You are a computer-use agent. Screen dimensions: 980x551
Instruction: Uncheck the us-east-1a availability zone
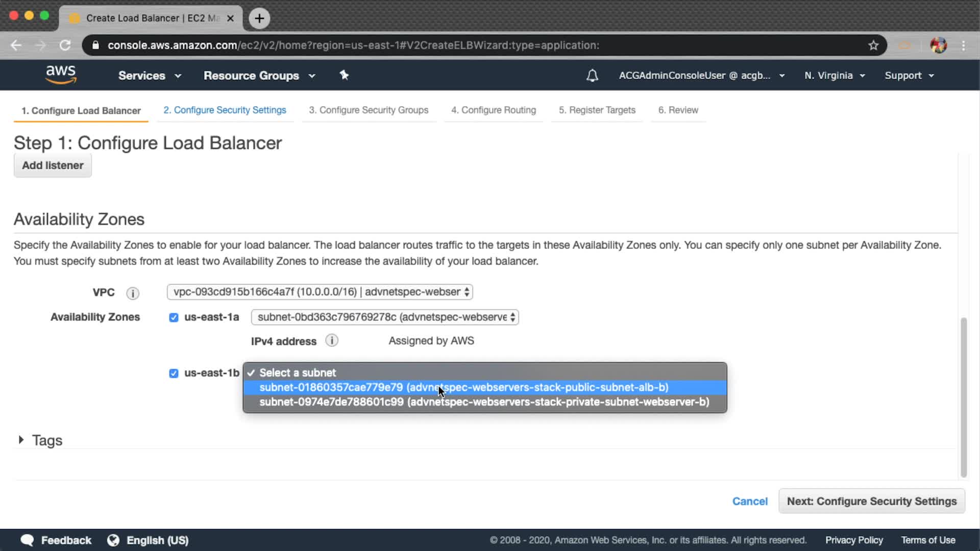[174, 317]
